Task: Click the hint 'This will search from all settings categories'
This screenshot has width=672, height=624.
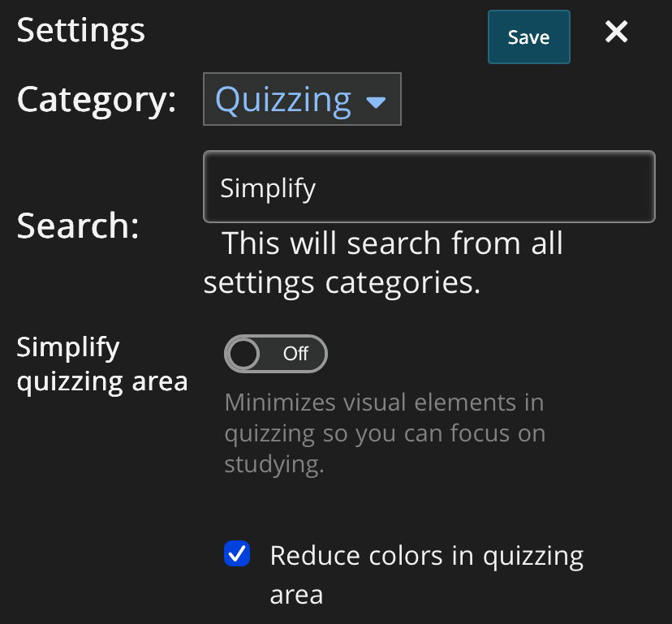Action: (x=383, y=263)
